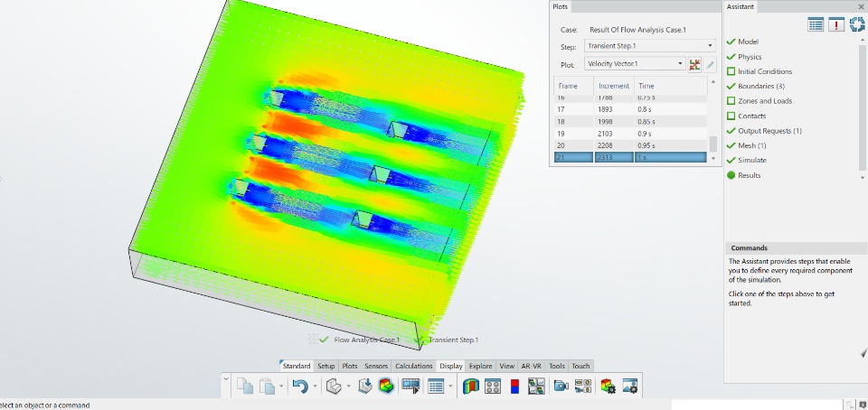Image resolution: width=868 pixels, height=410 pixels.
Task: Click the Flow Analysis Case.1 label in the viewport
Action: click(366, 340)
